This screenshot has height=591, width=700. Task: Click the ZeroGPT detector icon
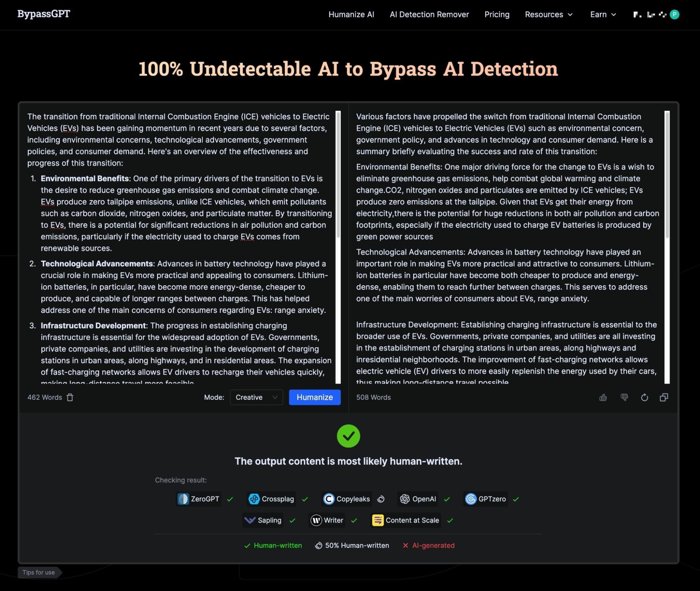(183, 499)
